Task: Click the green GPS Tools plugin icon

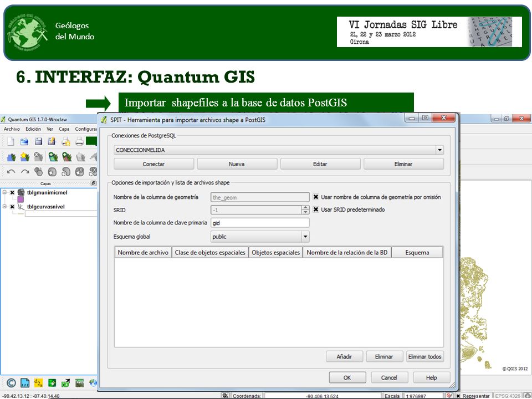Action: click(x=52, y=383)
